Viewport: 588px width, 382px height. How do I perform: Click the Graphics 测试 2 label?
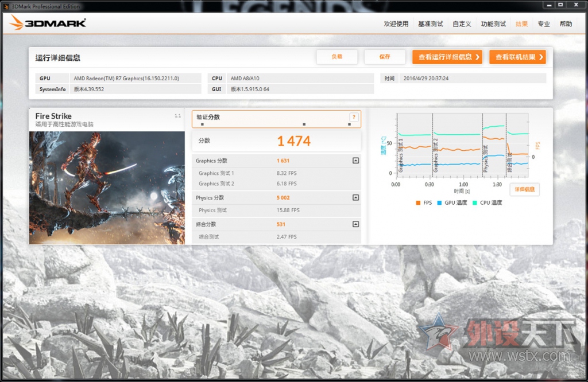click(x=216, y=184)
